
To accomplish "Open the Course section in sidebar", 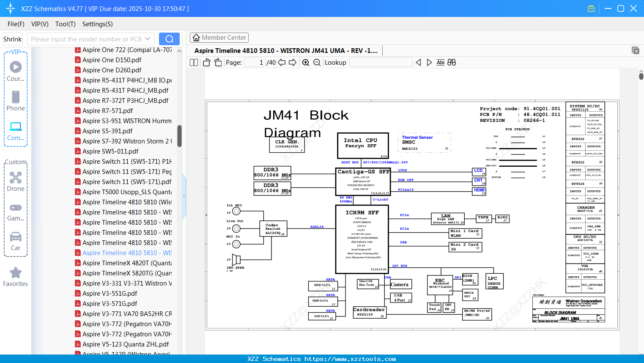I will [16, 71].
